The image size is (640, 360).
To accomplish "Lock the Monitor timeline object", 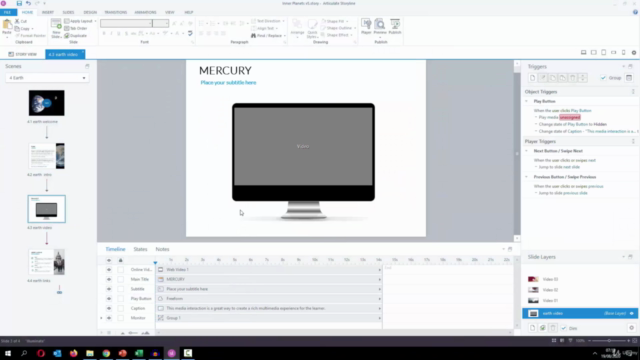I will (120, 318).
